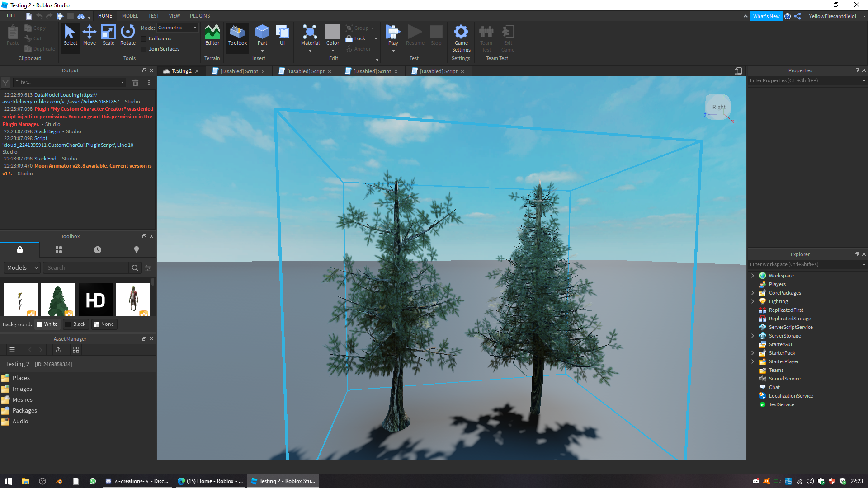Screen dimensions: 868x488
Task: Open the Marketplace tab in Toolbox
Action: pos(20,250)
